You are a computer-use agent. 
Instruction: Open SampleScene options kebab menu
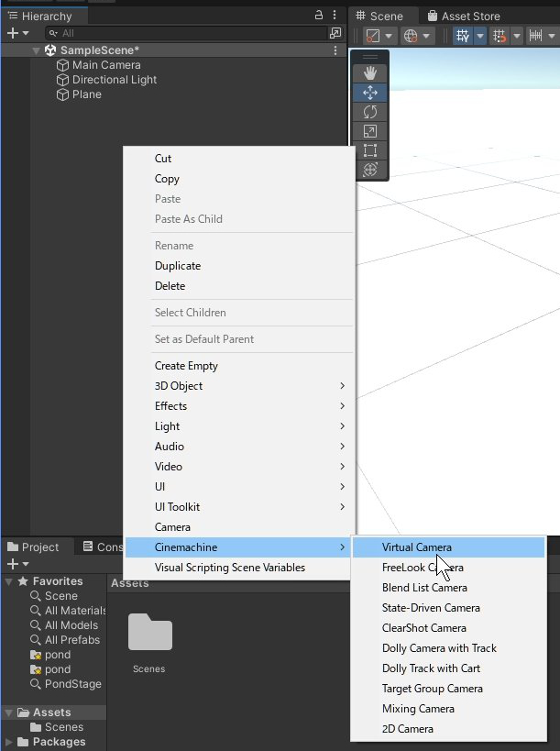[x=335, y=50]
